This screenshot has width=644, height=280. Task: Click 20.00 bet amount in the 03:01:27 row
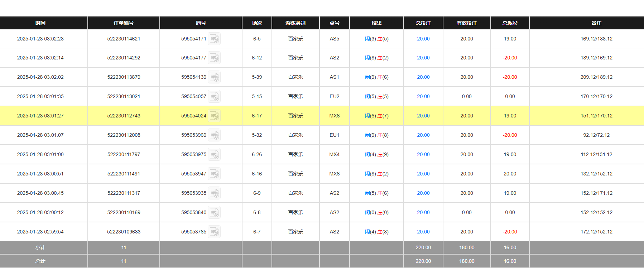(x=423, y=116)
